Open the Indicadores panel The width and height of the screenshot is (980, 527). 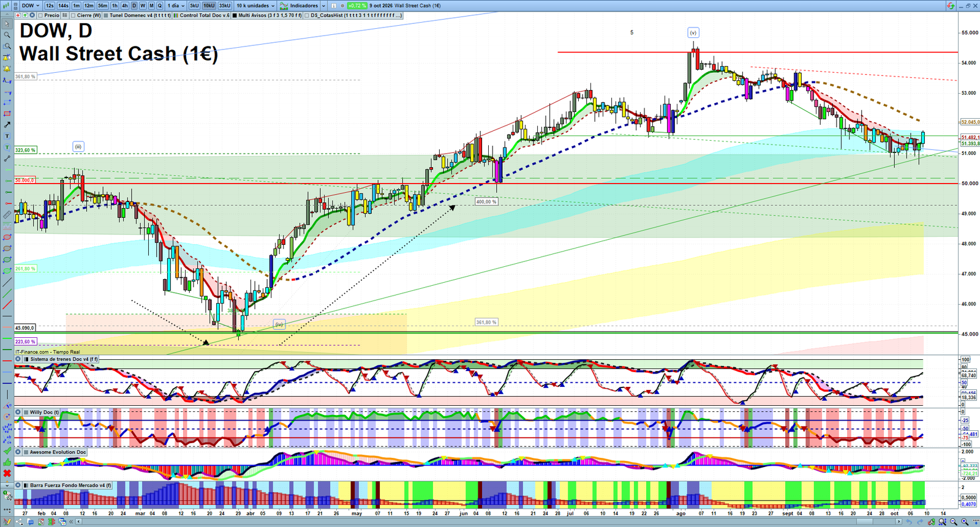(300, 6)
